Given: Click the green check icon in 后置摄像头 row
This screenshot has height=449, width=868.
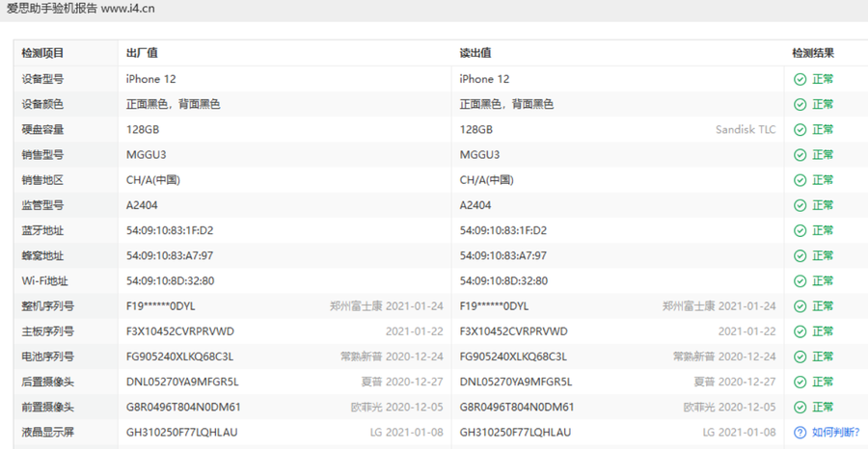Looking at the screenshot, I should click(800, 383).
